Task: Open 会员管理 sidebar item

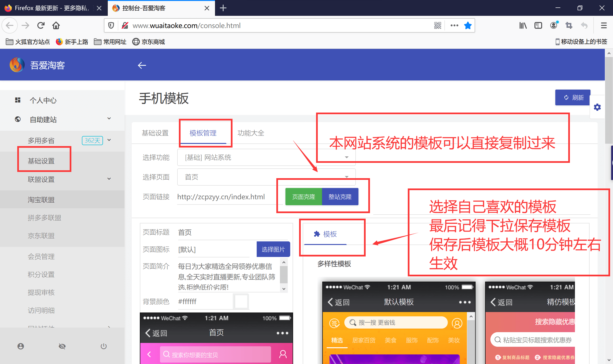Action: (41, 256)
